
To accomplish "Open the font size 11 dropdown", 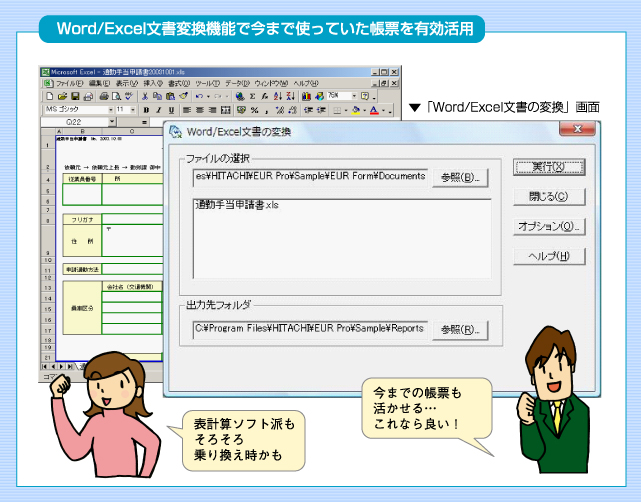I will (x=132, y=110).
